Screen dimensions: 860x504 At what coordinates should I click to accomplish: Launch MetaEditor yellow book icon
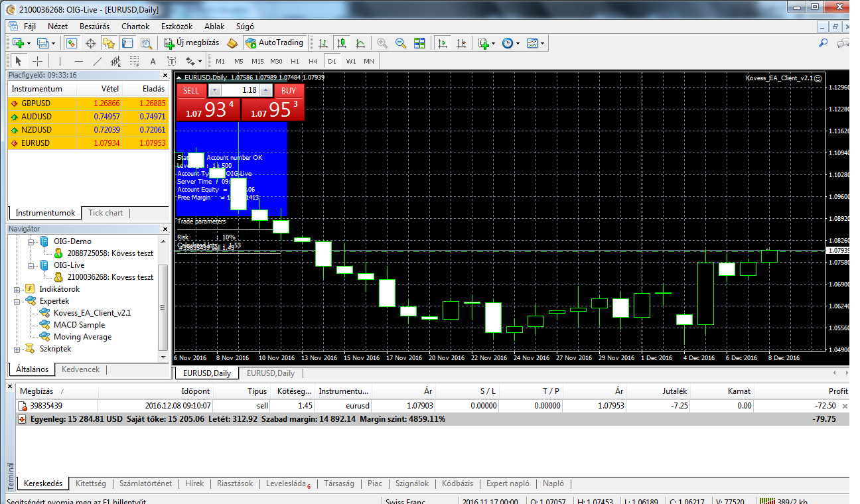(232, 42)
